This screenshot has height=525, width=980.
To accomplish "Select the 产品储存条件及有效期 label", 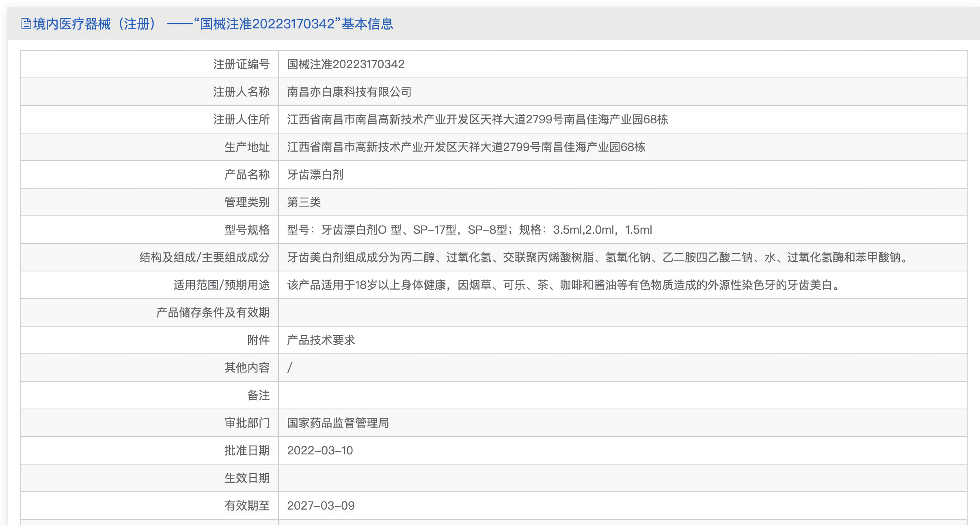I will point(213,312).
